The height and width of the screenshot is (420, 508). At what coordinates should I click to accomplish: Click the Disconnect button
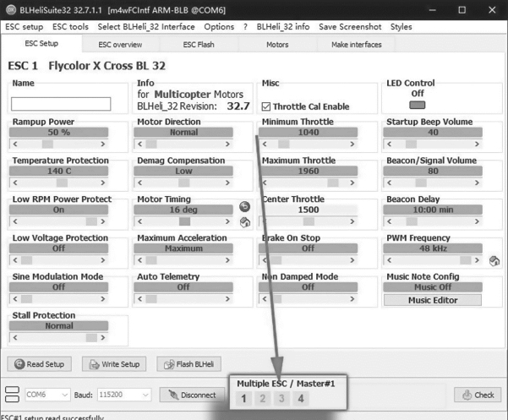[x=192, y=395]
